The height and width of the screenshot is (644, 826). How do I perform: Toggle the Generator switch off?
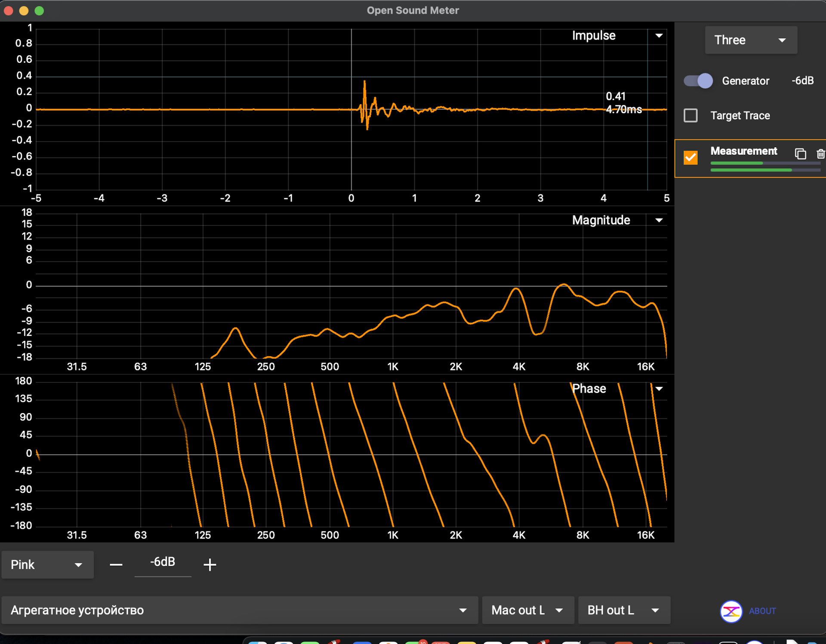click(x=698, y=81)
